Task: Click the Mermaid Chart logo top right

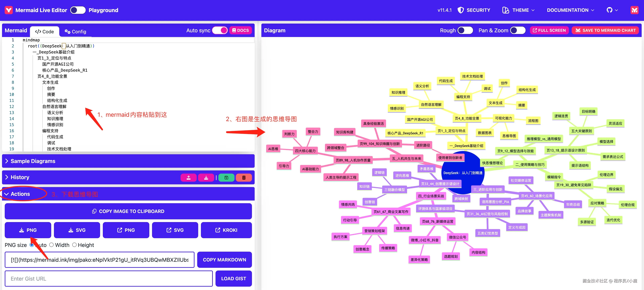Action: [x=634, y=10]
